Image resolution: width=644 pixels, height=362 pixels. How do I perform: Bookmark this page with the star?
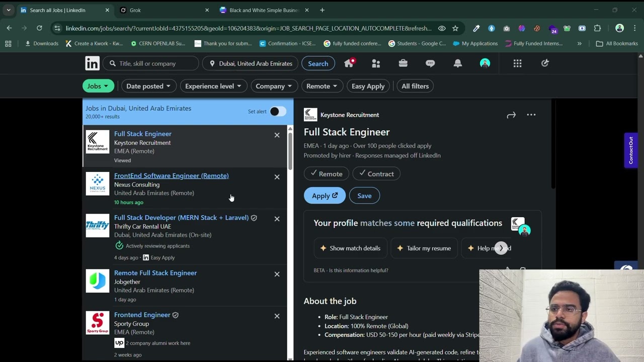tap(455, 28)
